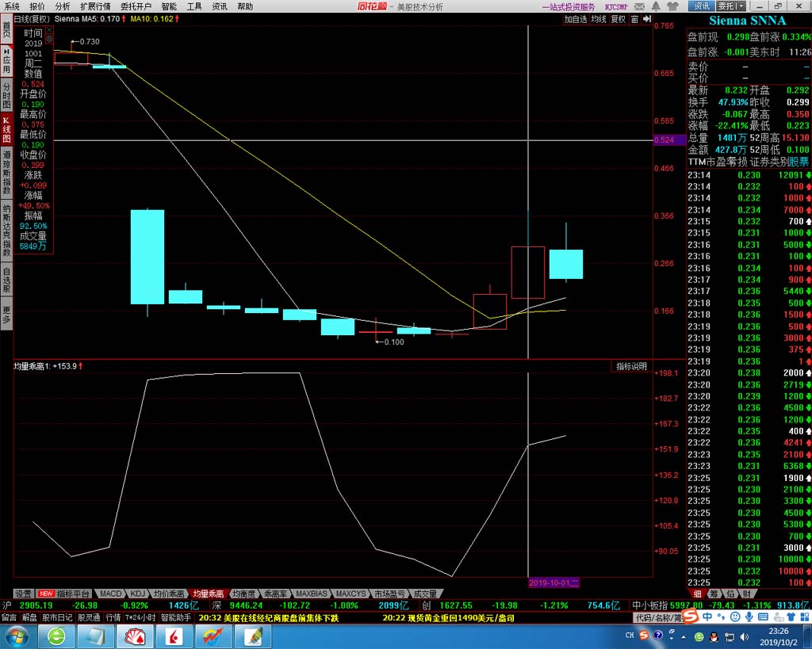Open 指标平台 with NEW badge

coord(64,594)
